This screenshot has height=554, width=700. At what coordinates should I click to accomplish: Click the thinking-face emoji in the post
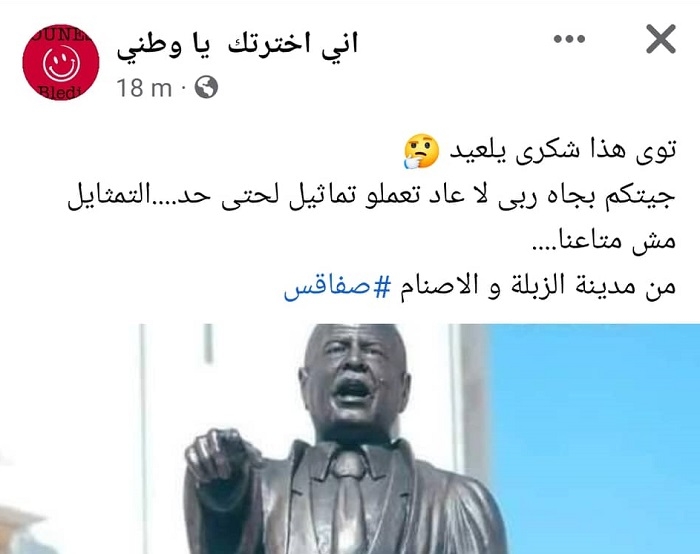tap(421, 151)
